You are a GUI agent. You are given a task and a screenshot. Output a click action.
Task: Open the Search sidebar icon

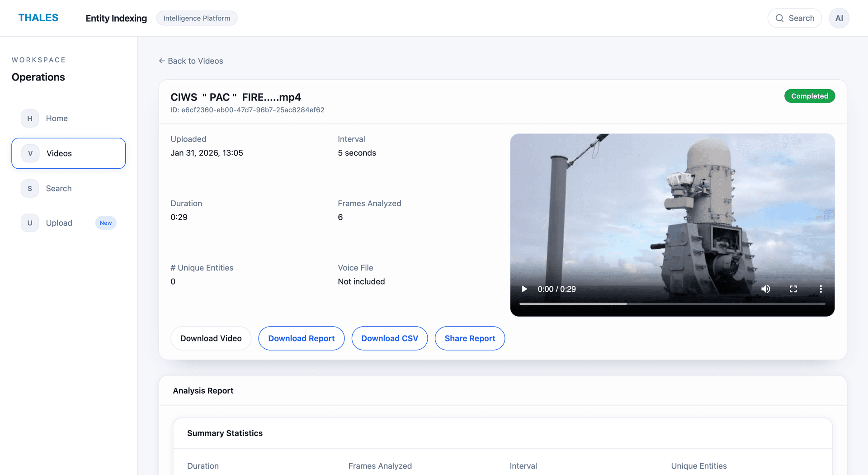coord(29,188)
